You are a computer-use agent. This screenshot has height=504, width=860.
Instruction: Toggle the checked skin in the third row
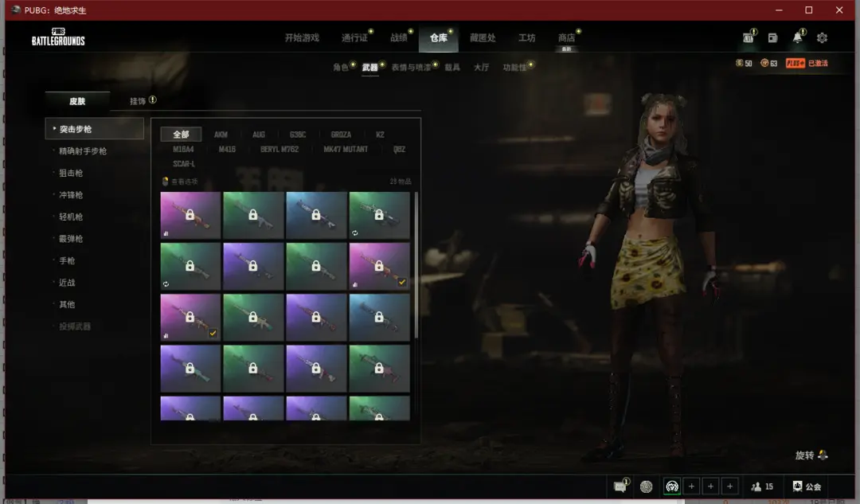click(190, 317)
